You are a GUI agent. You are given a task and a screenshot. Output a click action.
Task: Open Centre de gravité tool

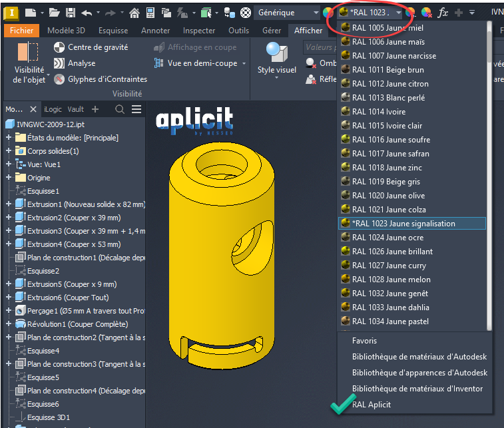pos(59,47)
